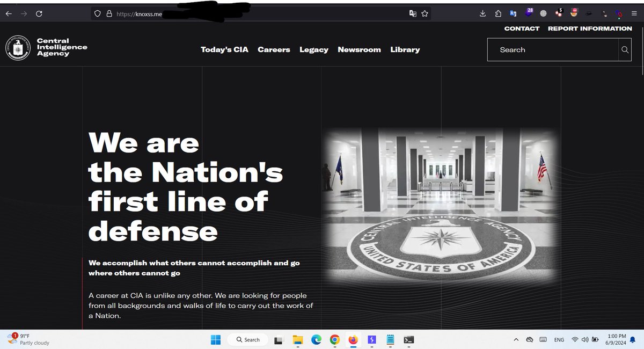Click the translate page icon inside address bar

pos(413,14)
